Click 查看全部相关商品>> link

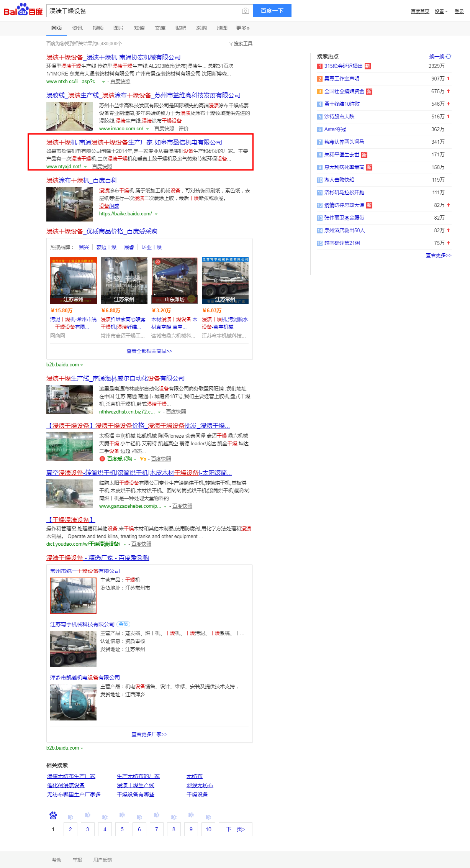coord(149,351)
